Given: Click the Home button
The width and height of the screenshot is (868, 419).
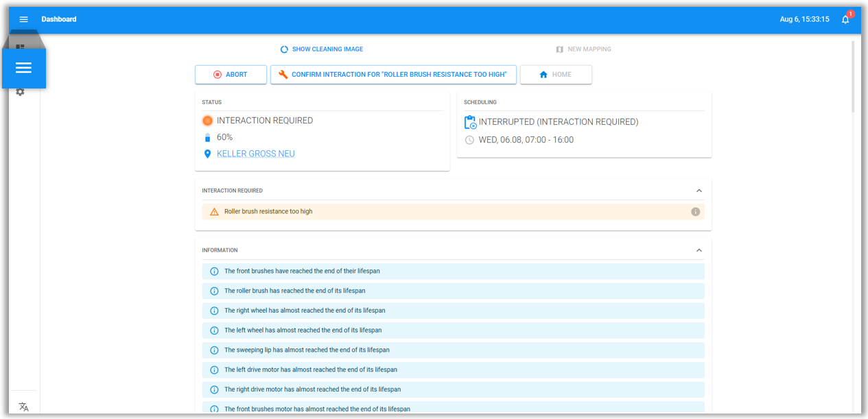Looking at the screenshot, I should point(556,75).
